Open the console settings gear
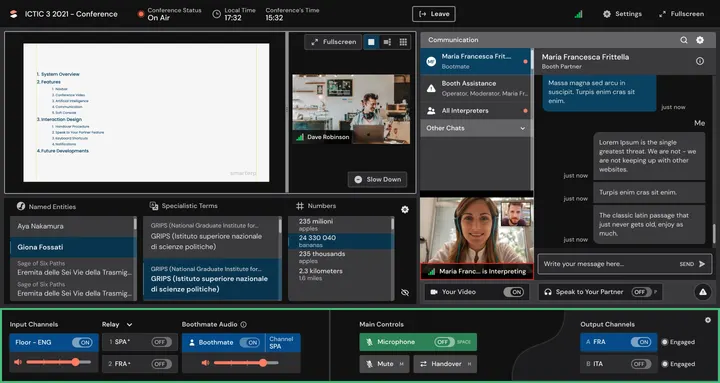 [708, 320]
